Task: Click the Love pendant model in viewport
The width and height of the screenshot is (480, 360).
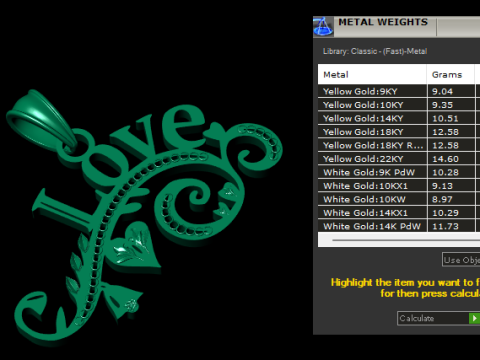Action: pos(143,217)
